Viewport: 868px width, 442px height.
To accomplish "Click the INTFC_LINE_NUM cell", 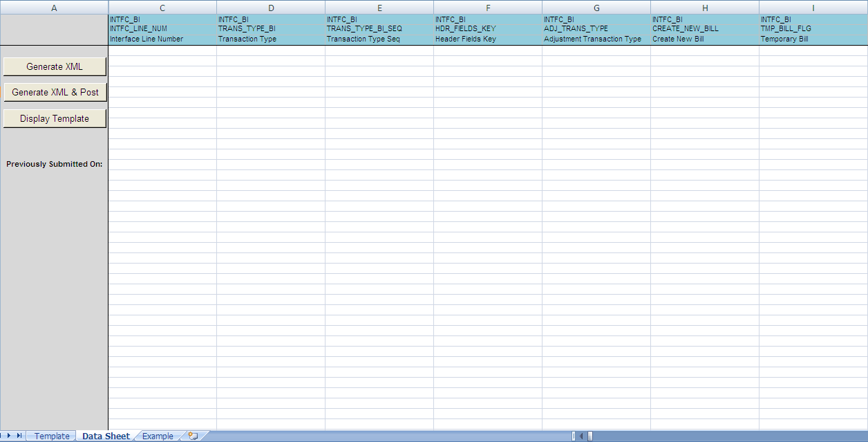I will coord(162,29).
